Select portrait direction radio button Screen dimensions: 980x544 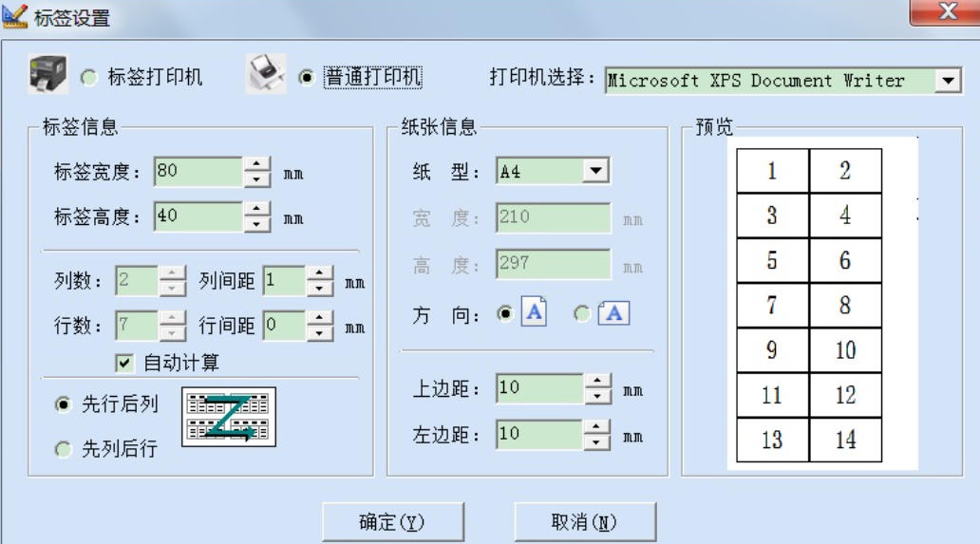[505, 313]
